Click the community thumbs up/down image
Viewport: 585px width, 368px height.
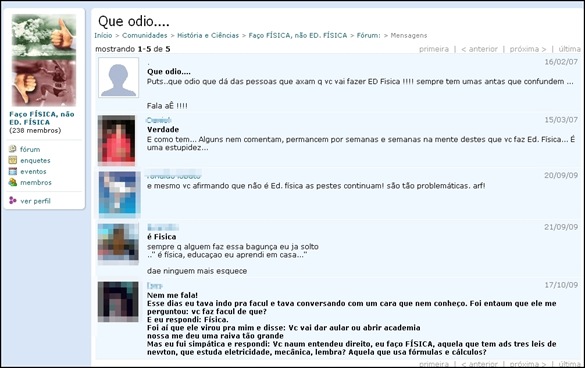pos(44,60)
